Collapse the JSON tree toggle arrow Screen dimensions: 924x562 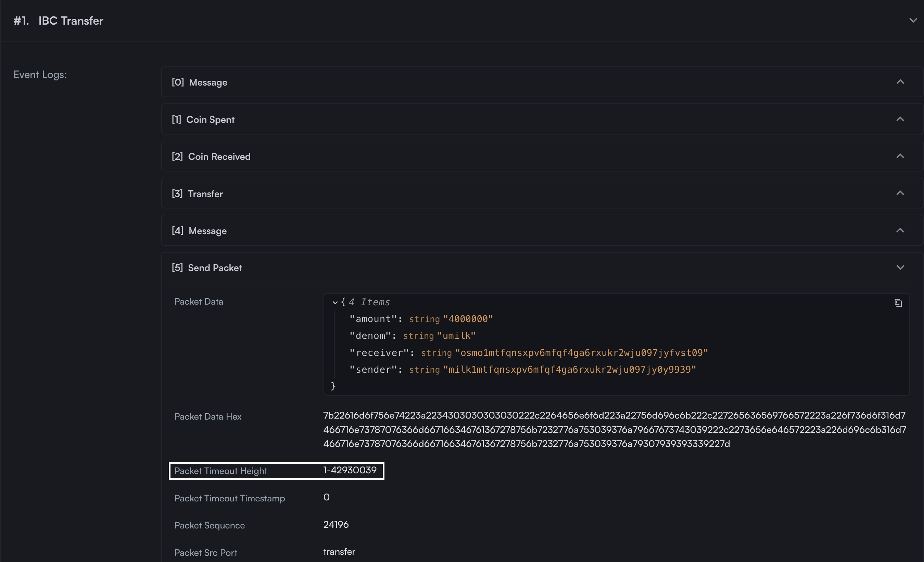[335, 303]
